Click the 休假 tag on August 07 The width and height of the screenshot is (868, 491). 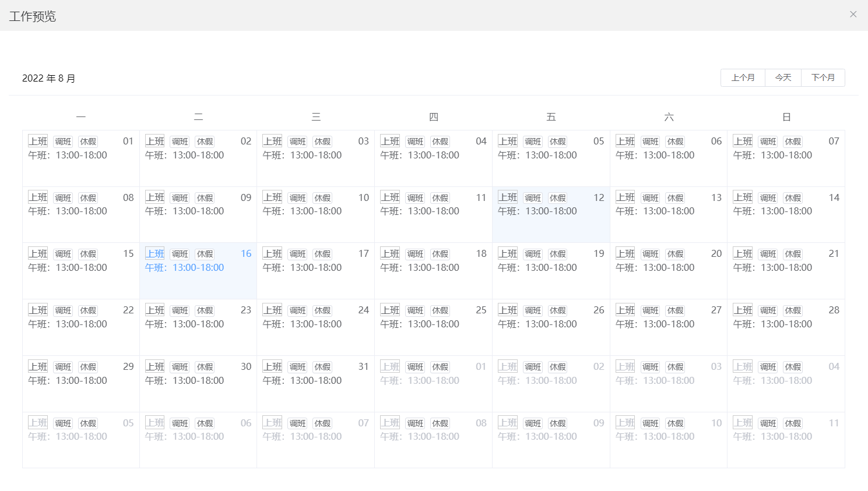(x=792, y=142)
